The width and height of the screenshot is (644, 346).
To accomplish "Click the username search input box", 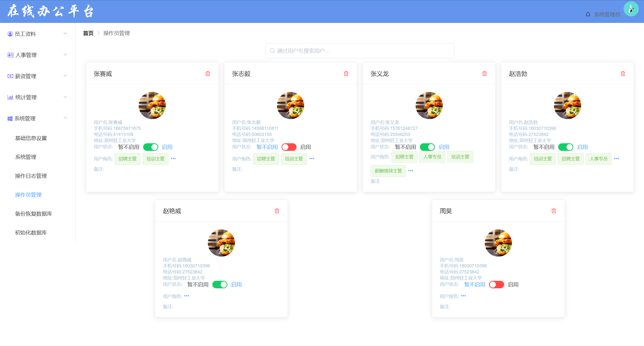I will pos(360,51).
